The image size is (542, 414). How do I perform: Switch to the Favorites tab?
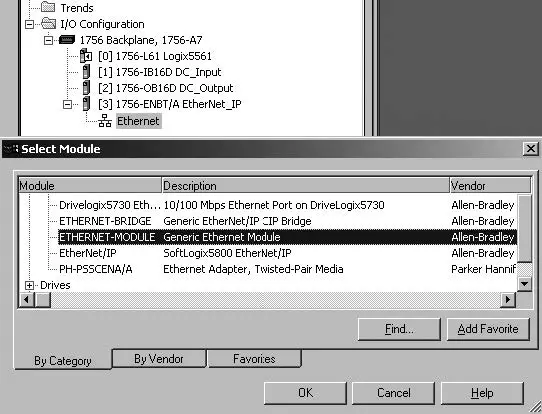(254, 359)
